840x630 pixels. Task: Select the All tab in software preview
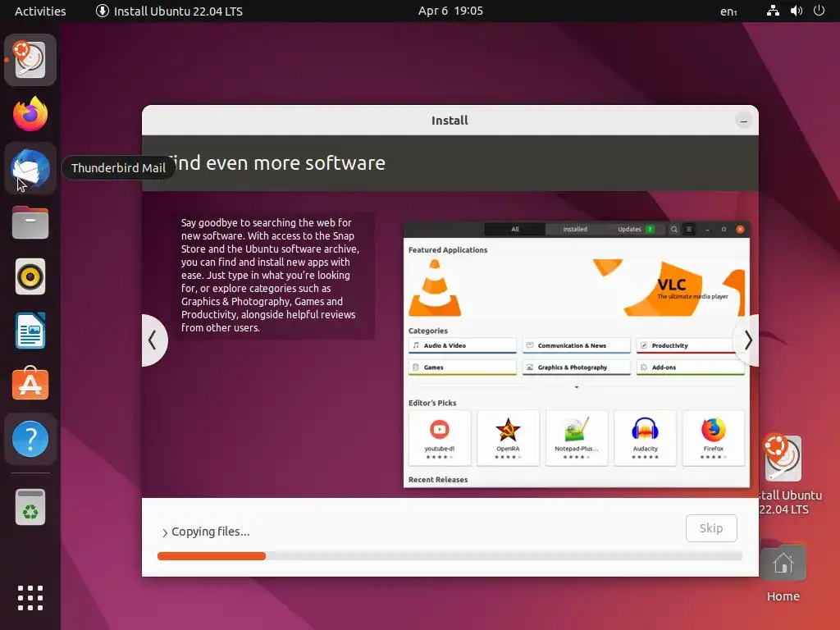coord(515,230)
